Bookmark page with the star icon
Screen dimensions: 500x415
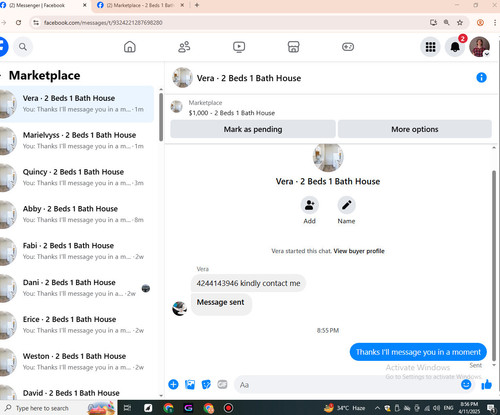[x=460, y=23]
